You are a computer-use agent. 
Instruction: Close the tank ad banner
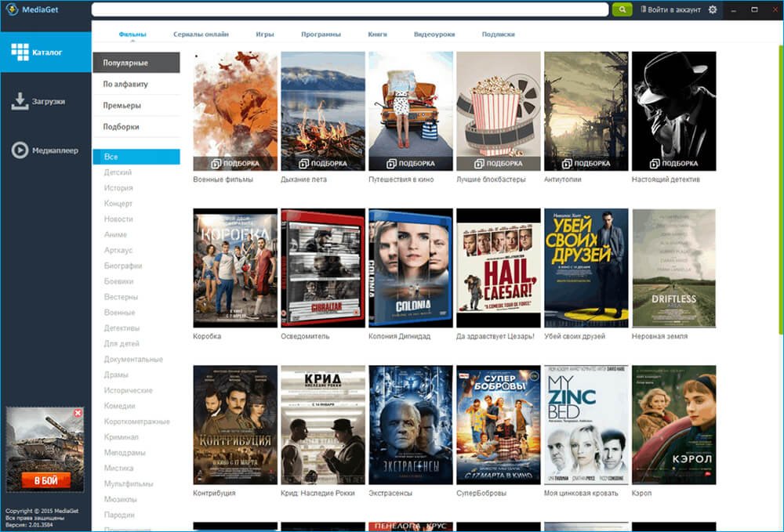click(78, 412)
